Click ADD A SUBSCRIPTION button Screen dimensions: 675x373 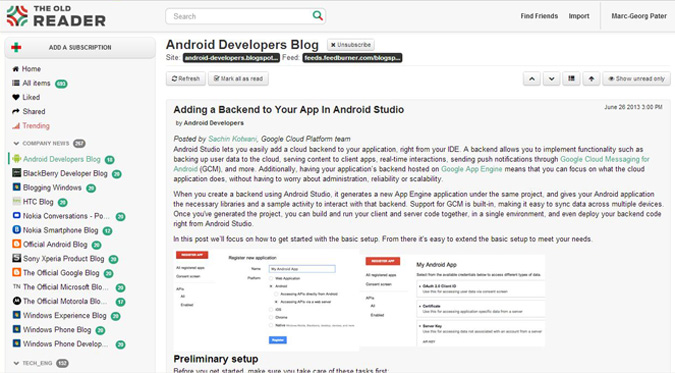[x=80, y=47]
